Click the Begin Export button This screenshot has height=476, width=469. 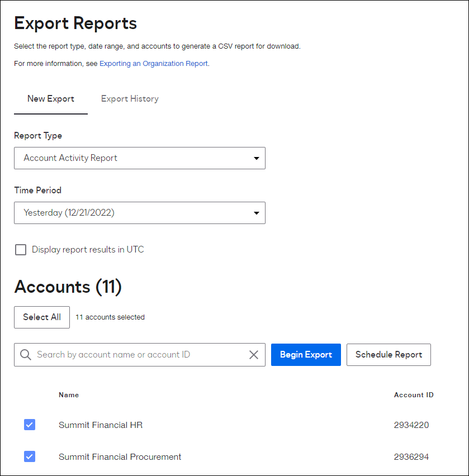[x=306, y=354]
